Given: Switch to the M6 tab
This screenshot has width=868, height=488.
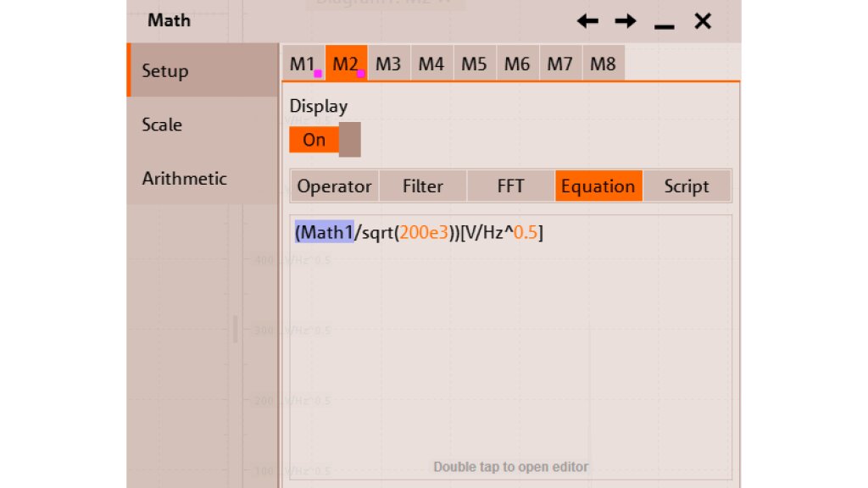Looking at the screenshot, I should [x=517, y=64].
